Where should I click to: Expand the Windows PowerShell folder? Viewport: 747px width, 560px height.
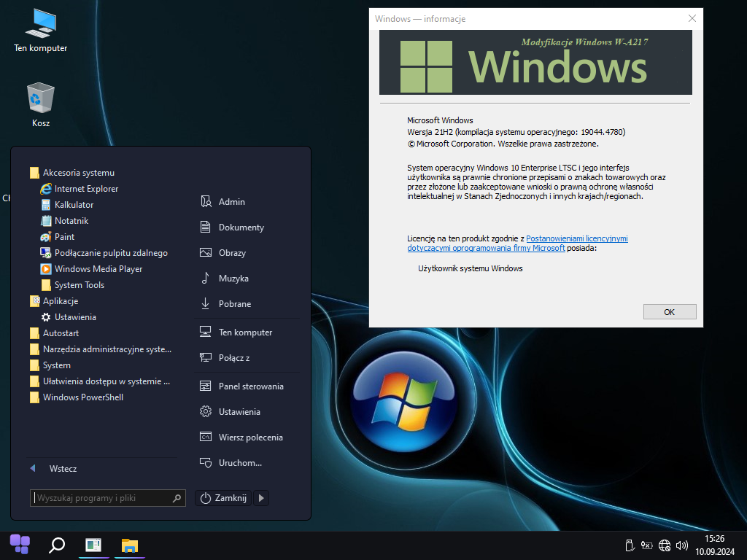[x=82, y=397]
